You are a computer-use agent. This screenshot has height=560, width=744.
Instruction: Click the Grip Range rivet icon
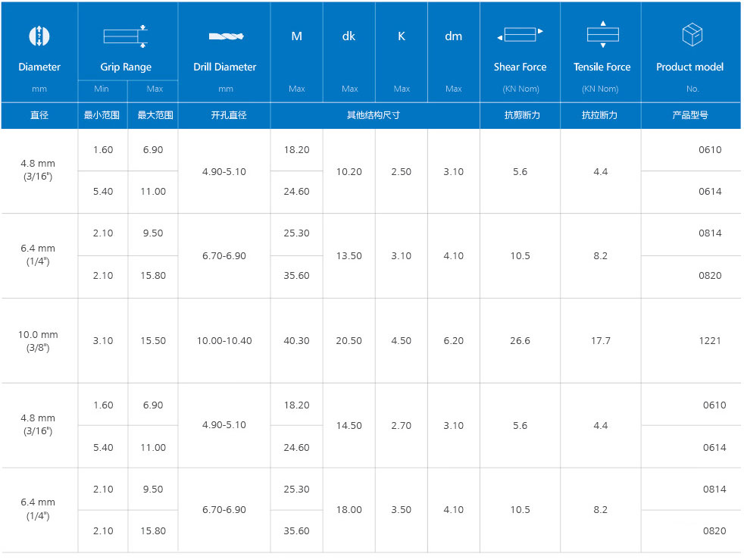tap(126, 36)
